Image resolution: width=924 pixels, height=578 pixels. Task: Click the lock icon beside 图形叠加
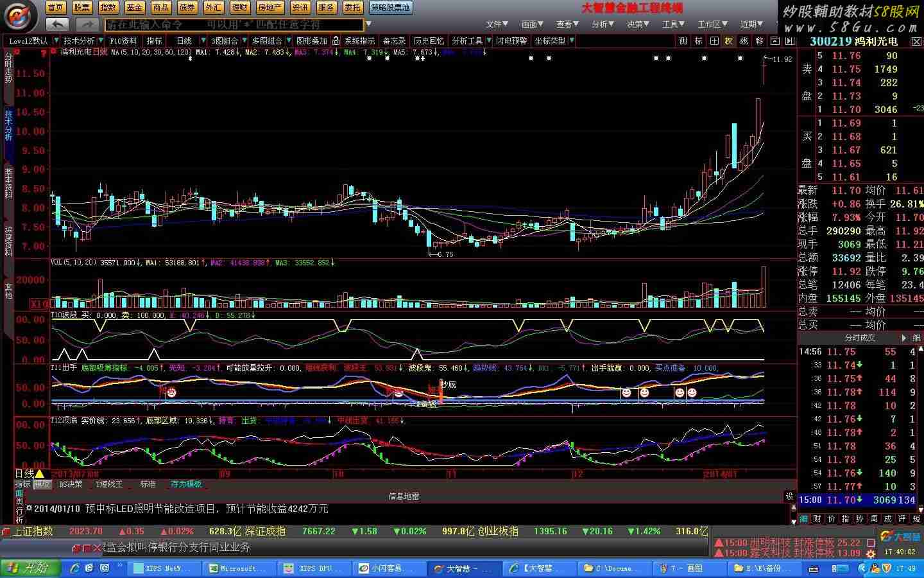coord(336,40)
